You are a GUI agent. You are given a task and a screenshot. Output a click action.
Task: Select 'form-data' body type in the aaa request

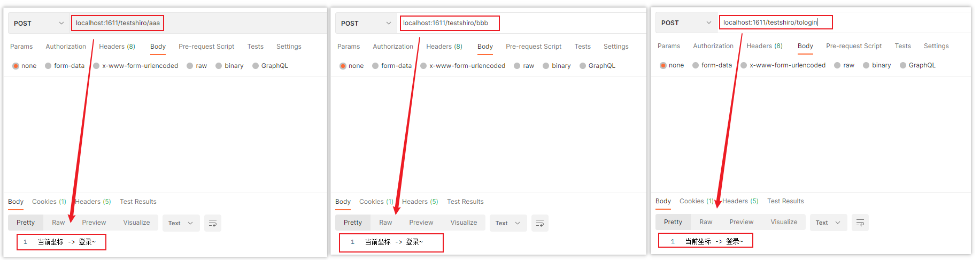pos(65,66)
